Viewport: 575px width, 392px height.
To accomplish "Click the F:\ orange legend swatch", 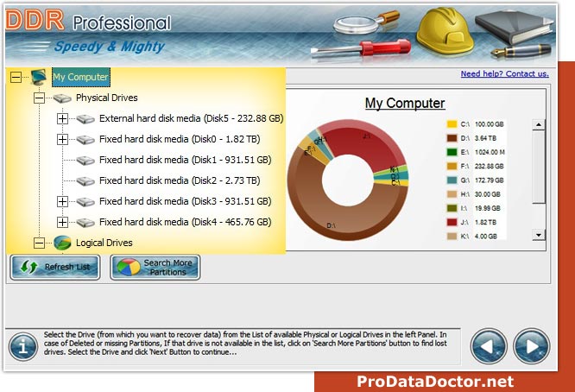I will pyautogui.click(x=452, y=166).
